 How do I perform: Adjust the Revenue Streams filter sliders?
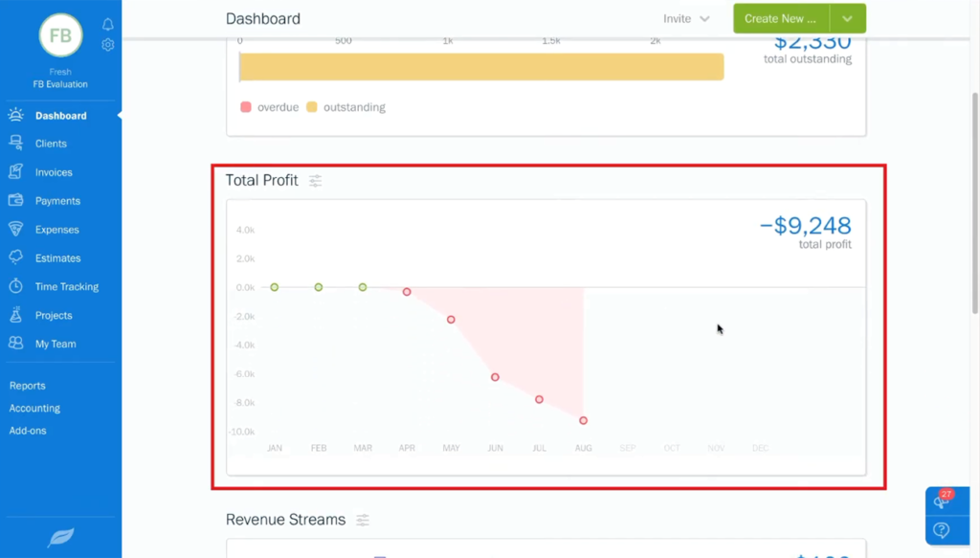click(x=363, y=520)
